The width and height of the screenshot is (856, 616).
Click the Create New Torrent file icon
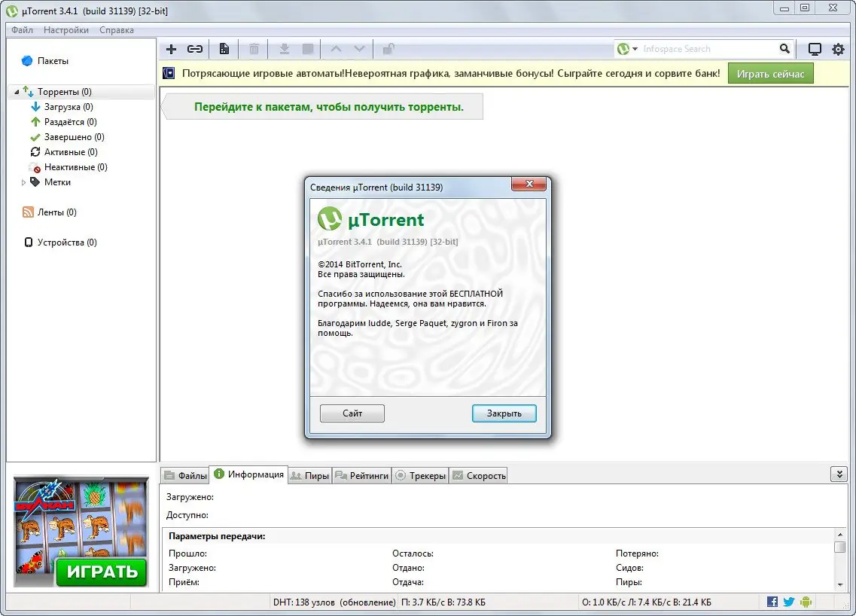224,49
